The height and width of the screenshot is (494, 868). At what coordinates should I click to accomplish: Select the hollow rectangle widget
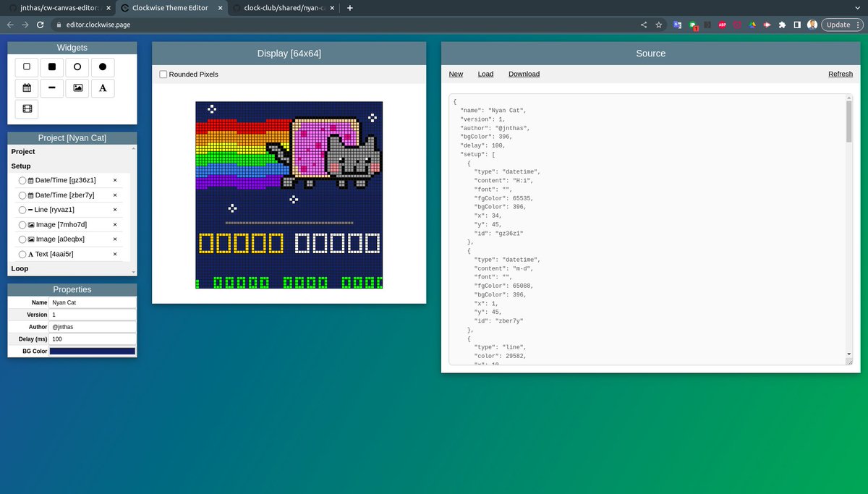(26, 67)
